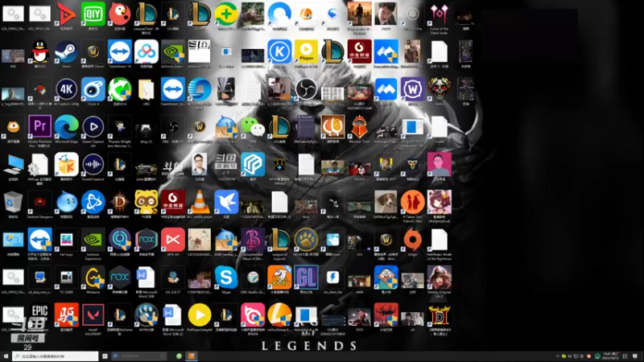Launch the blue Kugou K music icon
Screen dimensions: 644x362
(x=279, y=51)
